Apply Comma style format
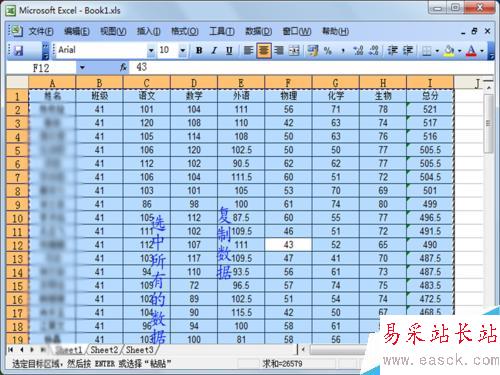 tap(343, 51)
